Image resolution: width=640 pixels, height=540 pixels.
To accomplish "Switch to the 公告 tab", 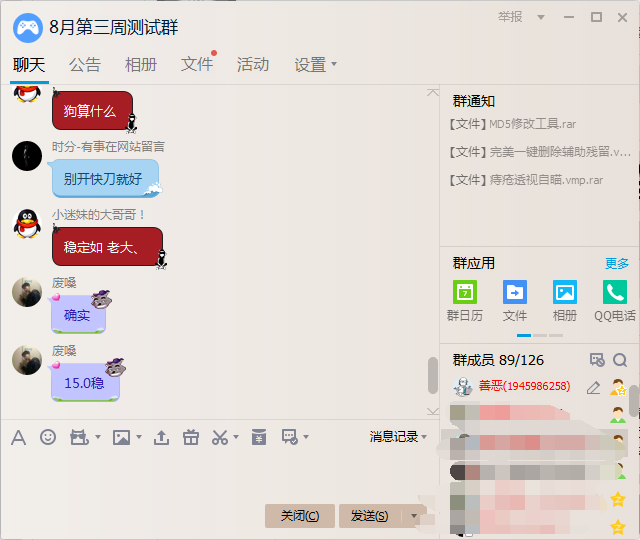I will coord(85,65).
